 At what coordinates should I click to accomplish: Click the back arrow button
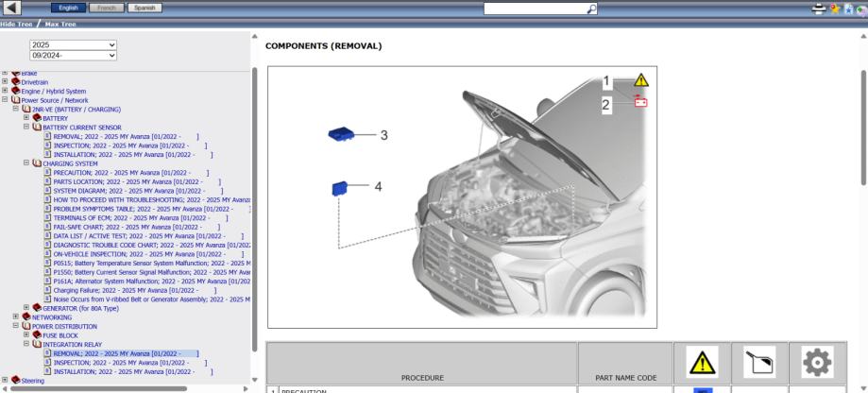12,8
